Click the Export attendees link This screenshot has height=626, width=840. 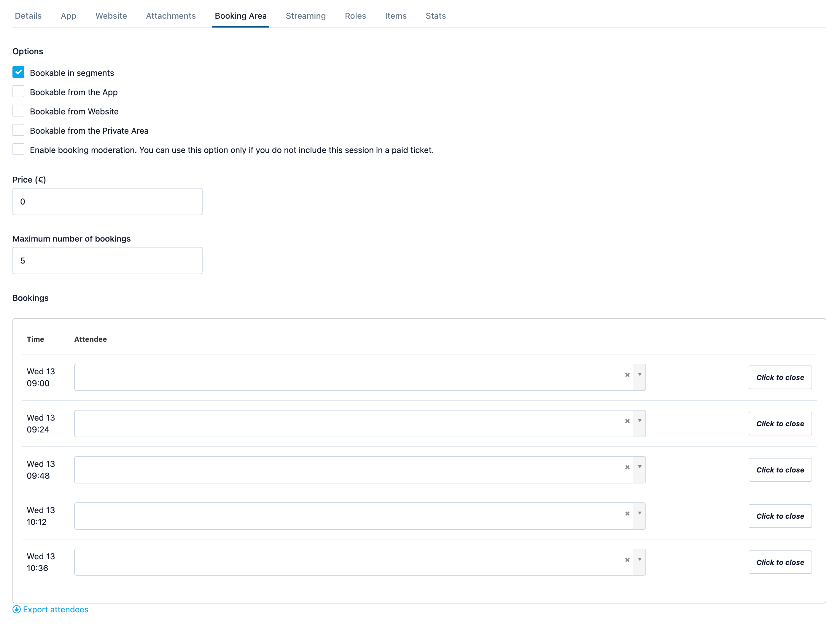55,609
